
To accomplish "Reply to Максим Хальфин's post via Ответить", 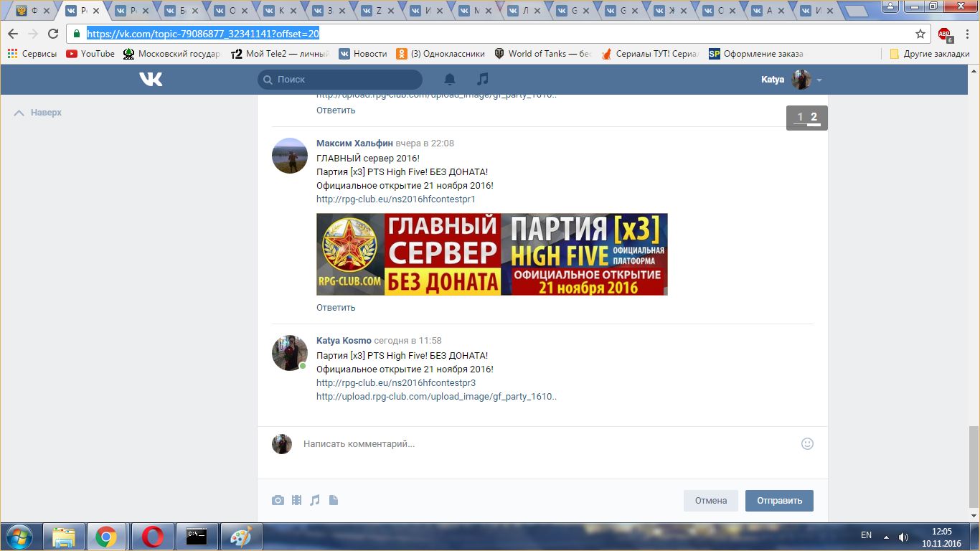I will pos(336,308).
